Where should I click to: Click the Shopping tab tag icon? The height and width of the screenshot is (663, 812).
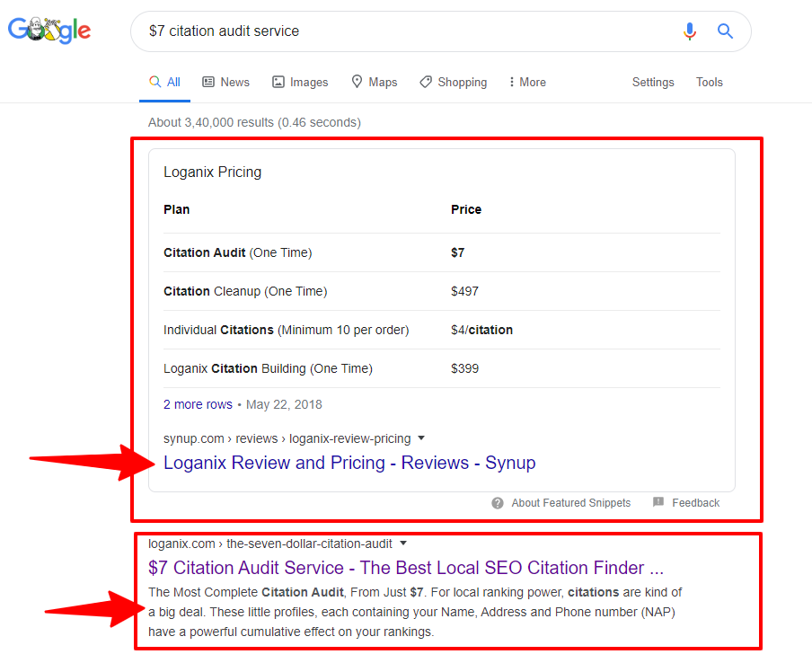coord(426,82)
